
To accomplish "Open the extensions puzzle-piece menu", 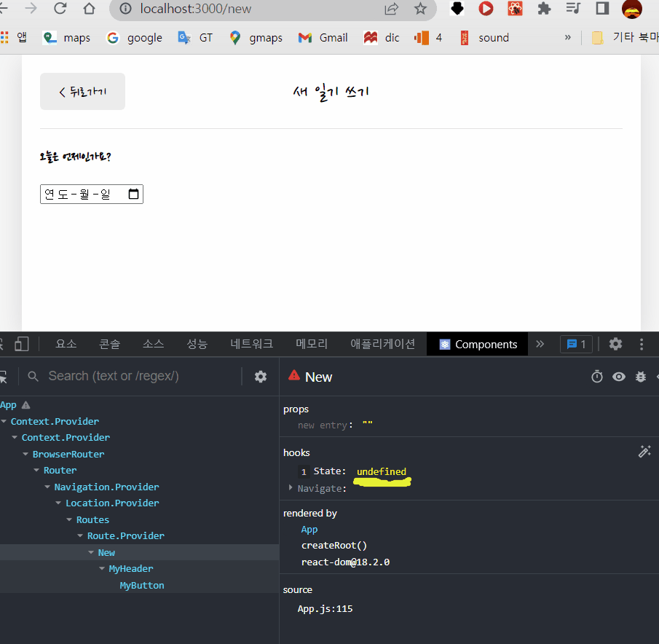I will 544,8.
